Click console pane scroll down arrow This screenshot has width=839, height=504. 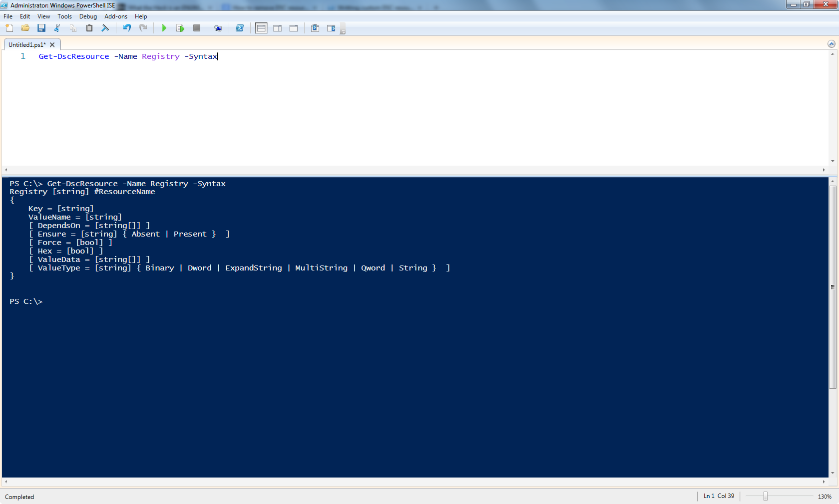point(833,473)
